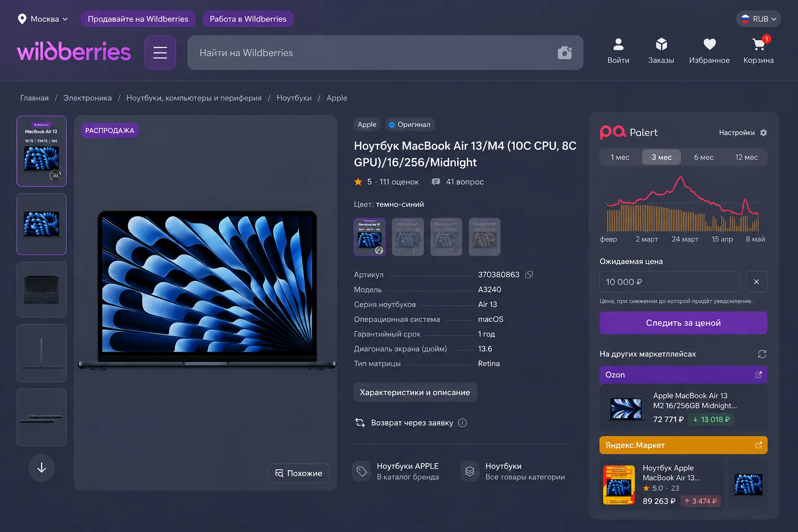Go to Главная breadcrumb

pos(34,98)
